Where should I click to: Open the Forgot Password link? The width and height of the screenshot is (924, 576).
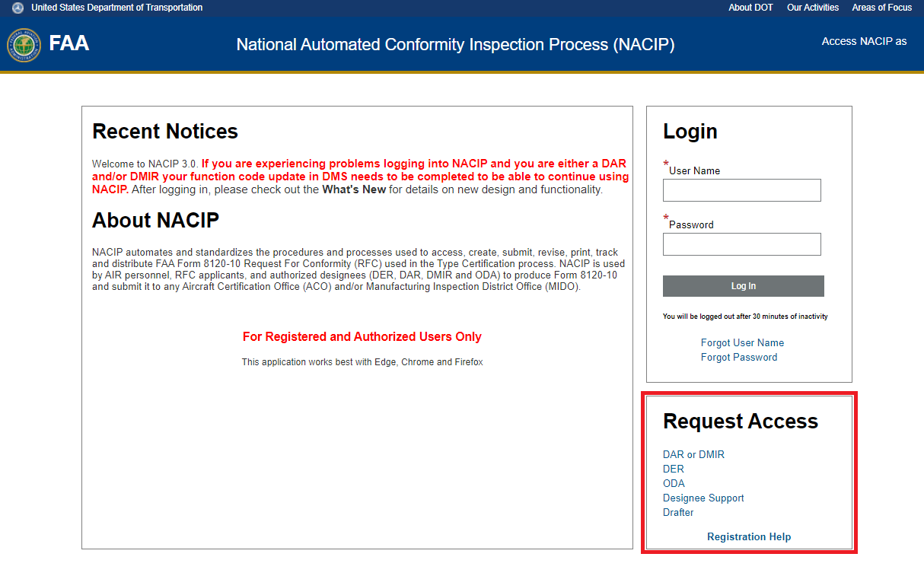pos(739,358)
